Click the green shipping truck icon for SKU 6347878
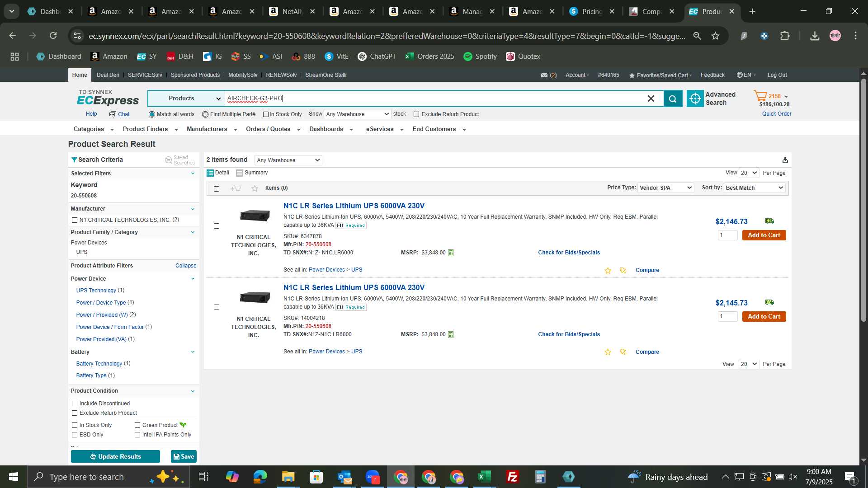Screen dimensions: 868x488 [x=769, y=221]
